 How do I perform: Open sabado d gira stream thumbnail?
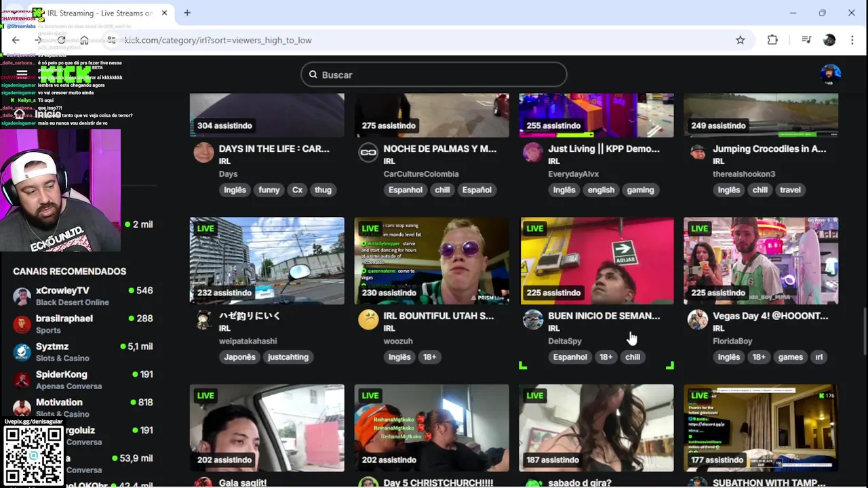point(597,428)
